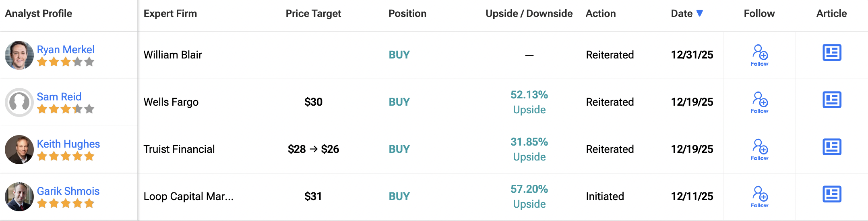Screen dimensions: 868x221
Task: Follow analyst Sam Reid
Action: tap(759, 102)
